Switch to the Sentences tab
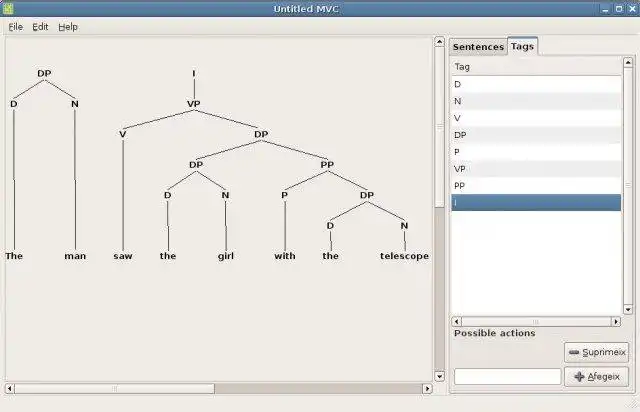This screenshot has height=412, width=640. click(x=478, y=47)
